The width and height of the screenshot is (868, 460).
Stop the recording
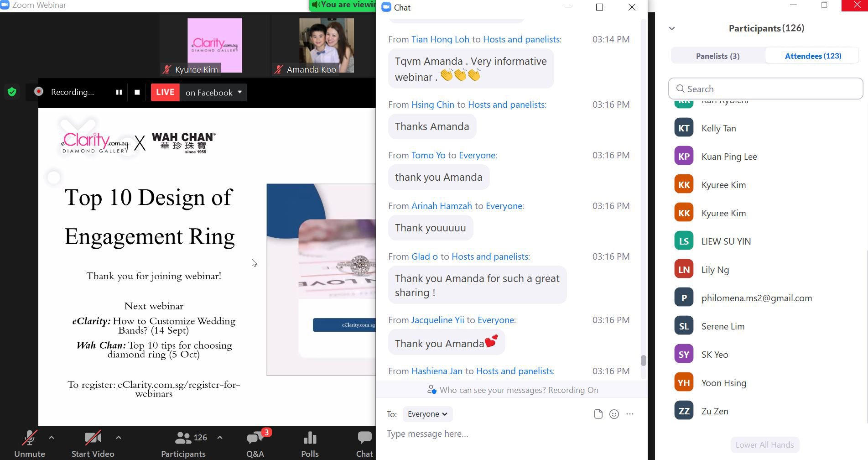point(137,92)
